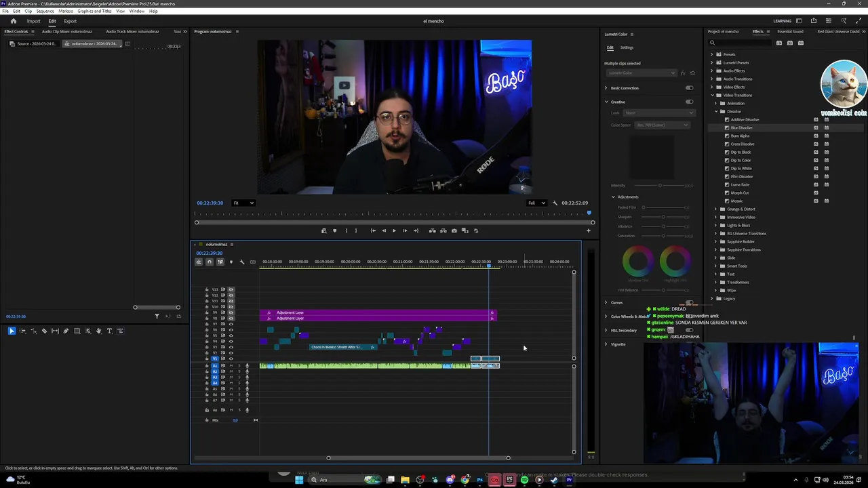Enable voice-over record on track A3
This screenshot has height=488, width=868.
click(x=247, y=377)
